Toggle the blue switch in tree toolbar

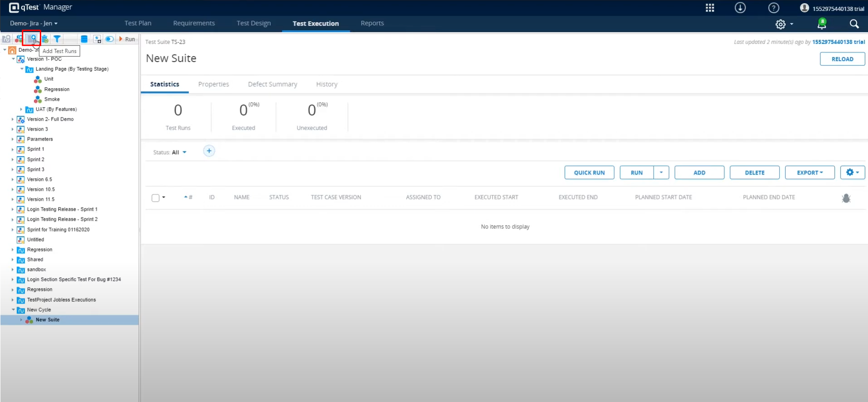(109, 39)
